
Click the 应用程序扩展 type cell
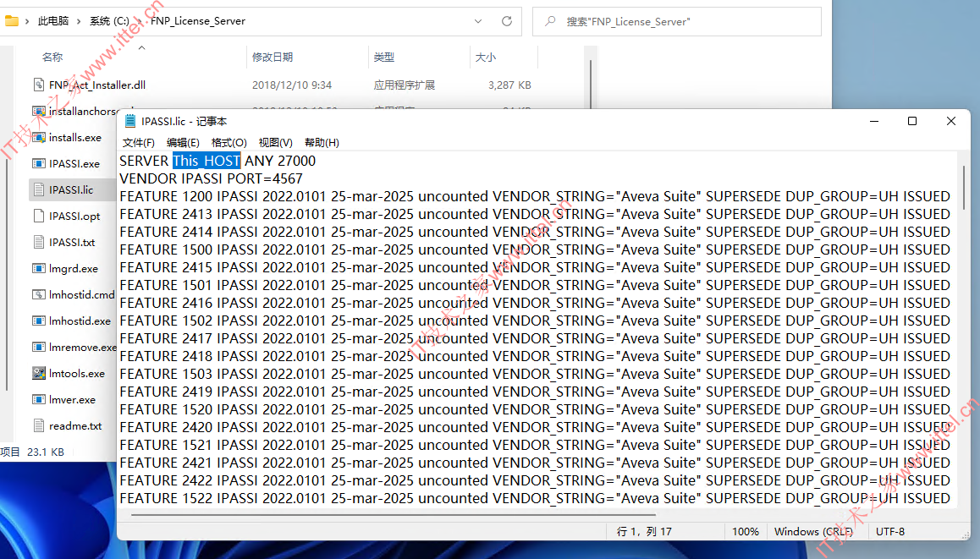tap(404, 85)
